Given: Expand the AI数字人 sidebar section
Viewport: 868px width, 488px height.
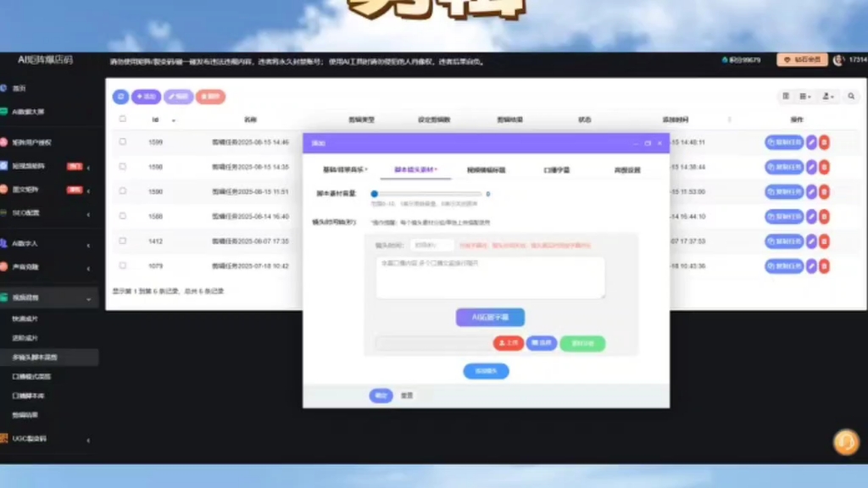Looking at the screenshot, I should (x=88, y=245).
